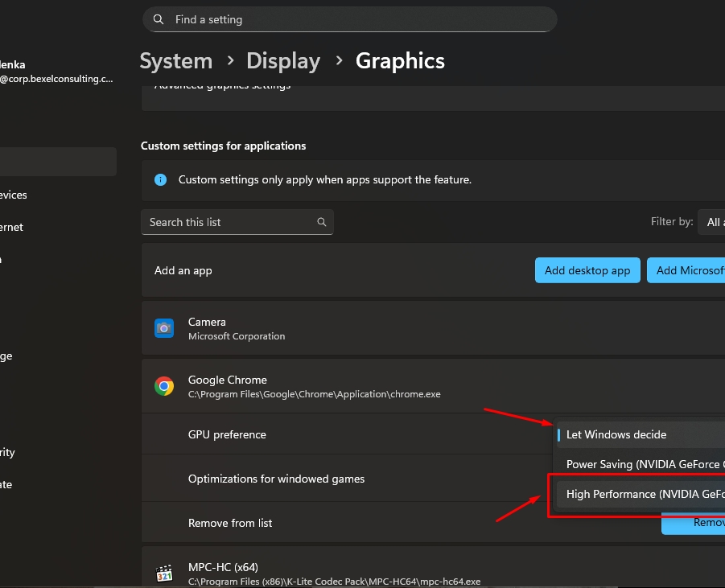Click the Camera app icon
The height and width of the screenshot is (588, 725).
164,328
